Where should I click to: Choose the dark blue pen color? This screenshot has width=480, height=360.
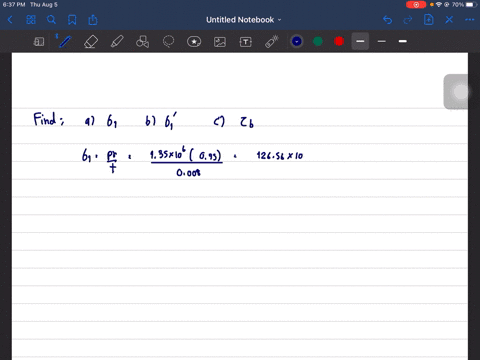[x=297, y=41]
